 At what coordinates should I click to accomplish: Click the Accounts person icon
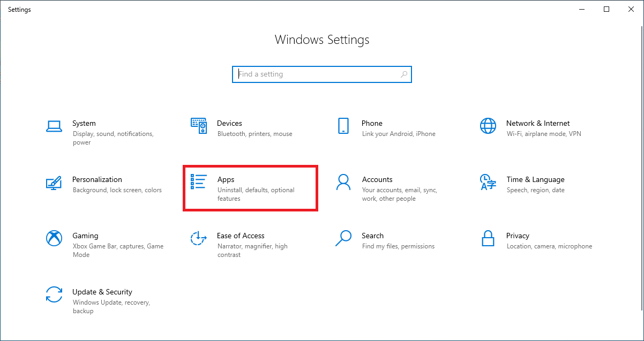pos(343,182)
